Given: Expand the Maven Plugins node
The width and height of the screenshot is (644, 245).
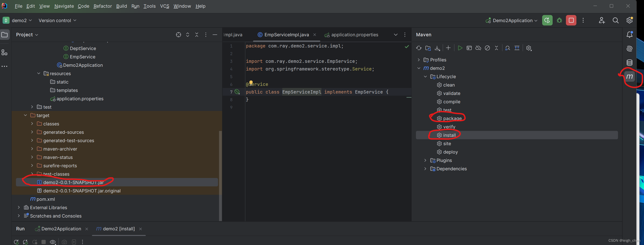Looking at the screenshot, I should click(425, 160).
